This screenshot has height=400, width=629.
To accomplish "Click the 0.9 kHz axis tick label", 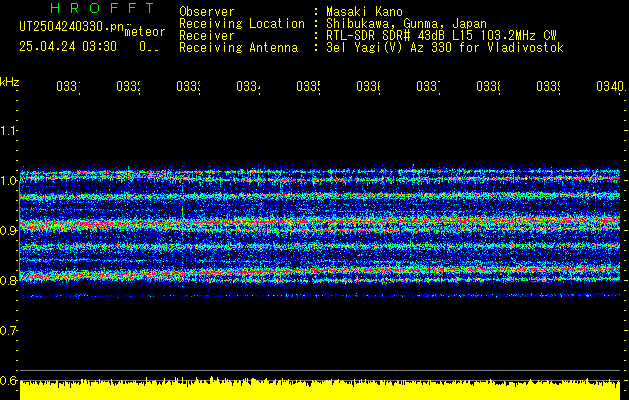I will (9, 231).
